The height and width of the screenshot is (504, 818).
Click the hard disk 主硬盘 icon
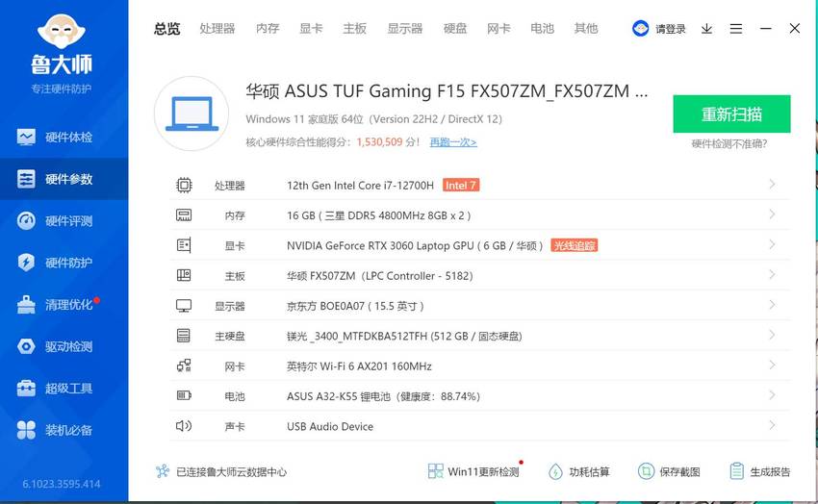click(x=184, y=335)
